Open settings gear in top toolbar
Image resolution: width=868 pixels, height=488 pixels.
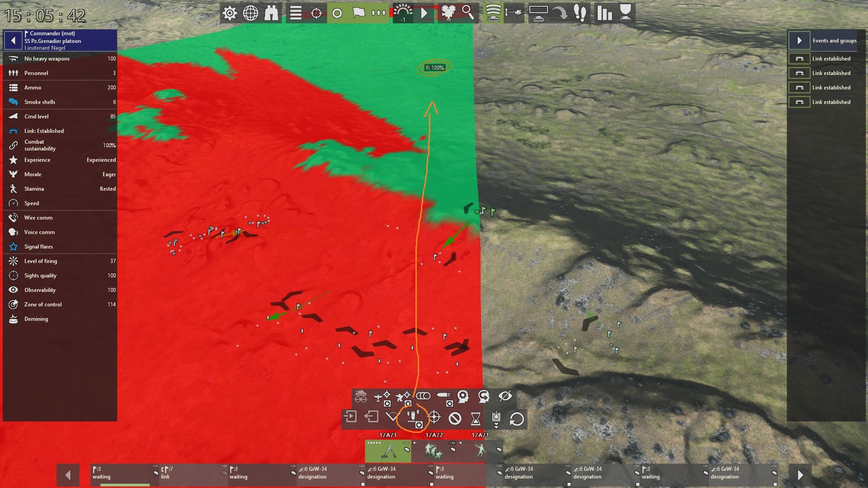230,13
